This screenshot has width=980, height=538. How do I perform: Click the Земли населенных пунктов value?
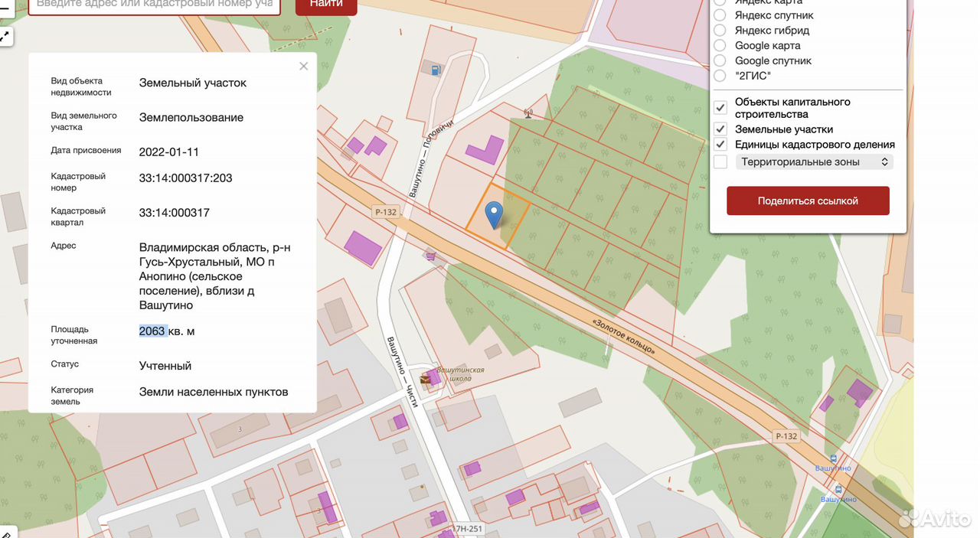[x=214, y=392]
